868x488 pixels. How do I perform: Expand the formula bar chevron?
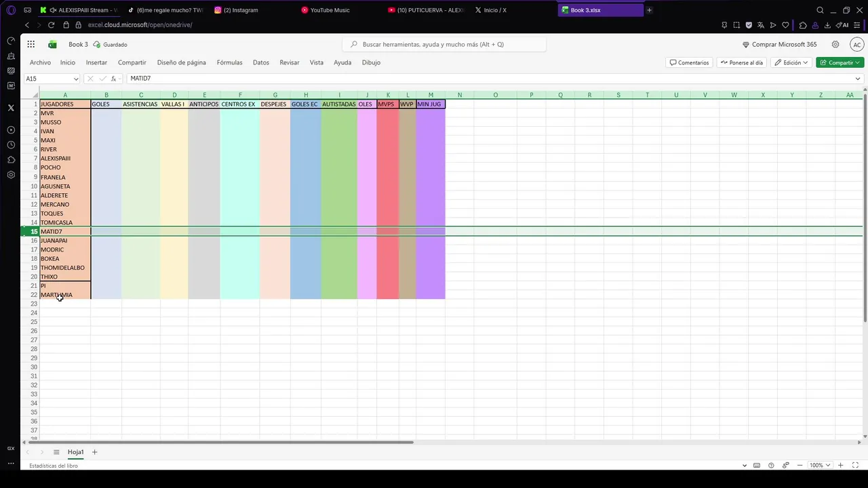click(x=858, y=79)
